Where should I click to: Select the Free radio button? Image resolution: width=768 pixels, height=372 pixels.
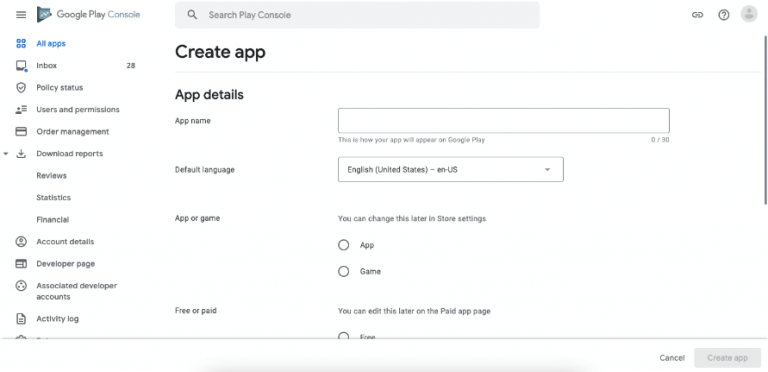pos(344,336)
